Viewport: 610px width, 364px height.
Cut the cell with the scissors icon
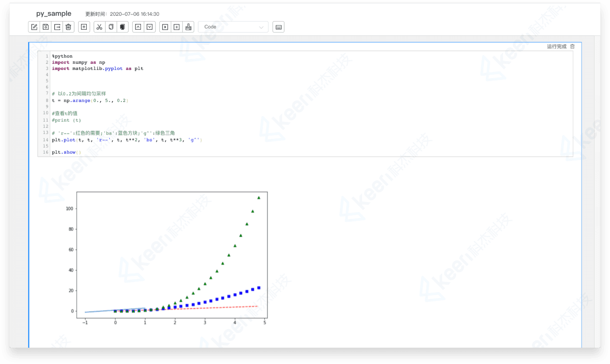[x=99, y=27]
